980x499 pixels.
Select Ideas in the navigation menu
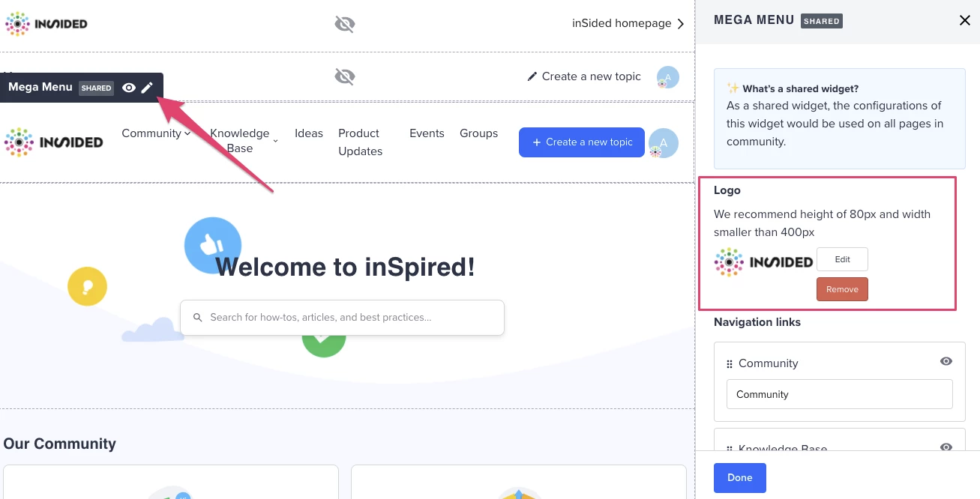(309, 133)
